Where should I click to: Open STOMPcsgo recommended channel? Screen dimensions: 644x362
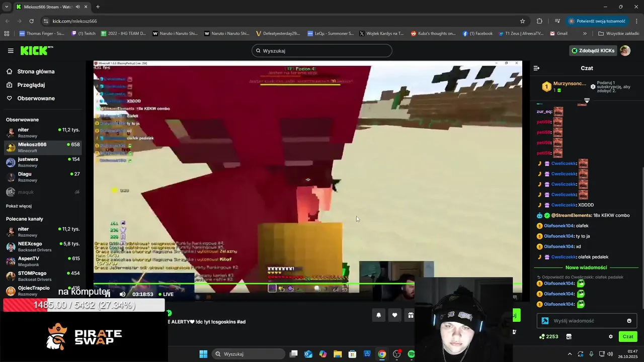click(43, 276)
